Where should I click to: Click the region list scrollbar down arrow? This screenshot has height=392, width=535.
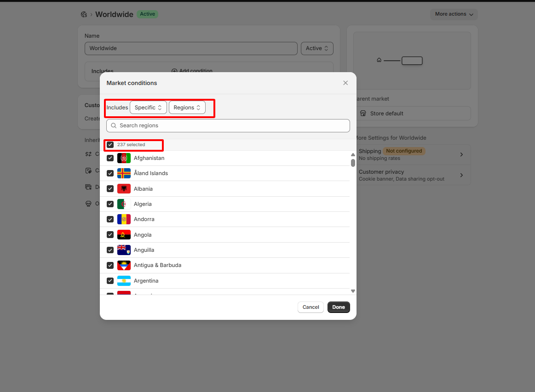click(x=353, y=291)
